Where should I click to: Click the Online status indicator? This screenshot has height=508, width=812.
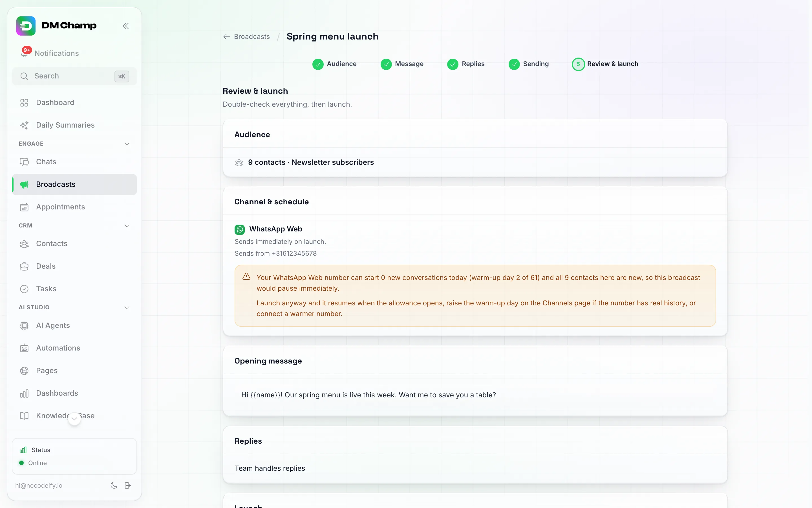tap(33, 463)
